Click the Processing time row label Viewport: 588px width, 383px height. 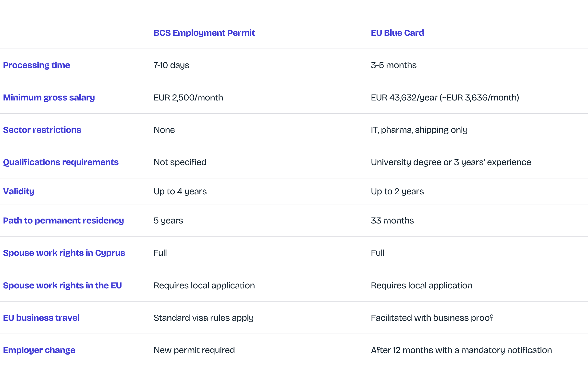click(x=36, y=65)
